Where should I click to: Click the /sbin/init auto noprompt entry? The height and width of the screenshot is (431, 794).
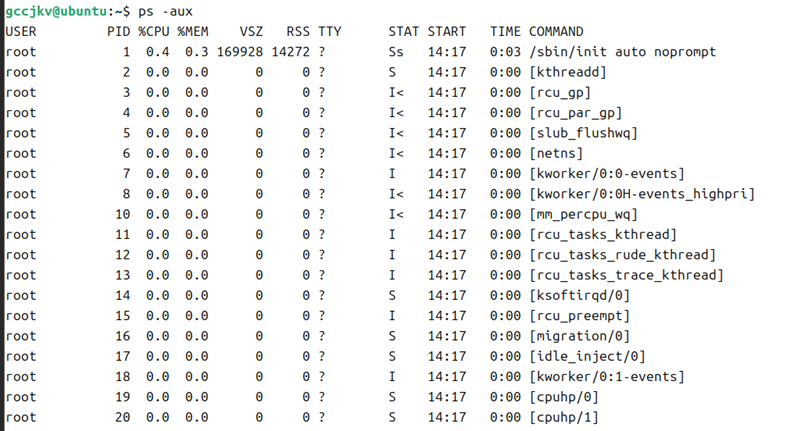click(622, 52)
